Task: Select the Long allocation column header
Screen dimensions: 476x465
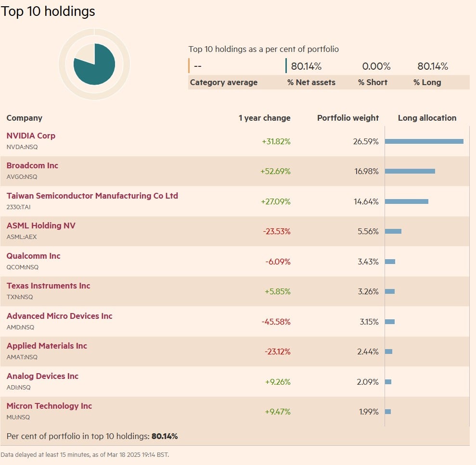Action: click(x=427, y=118)
